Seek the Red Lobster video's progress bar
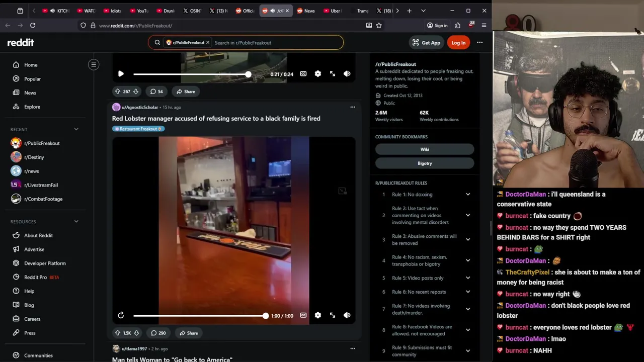This screenshot has width=644, height=362. (x=200, y=316)
